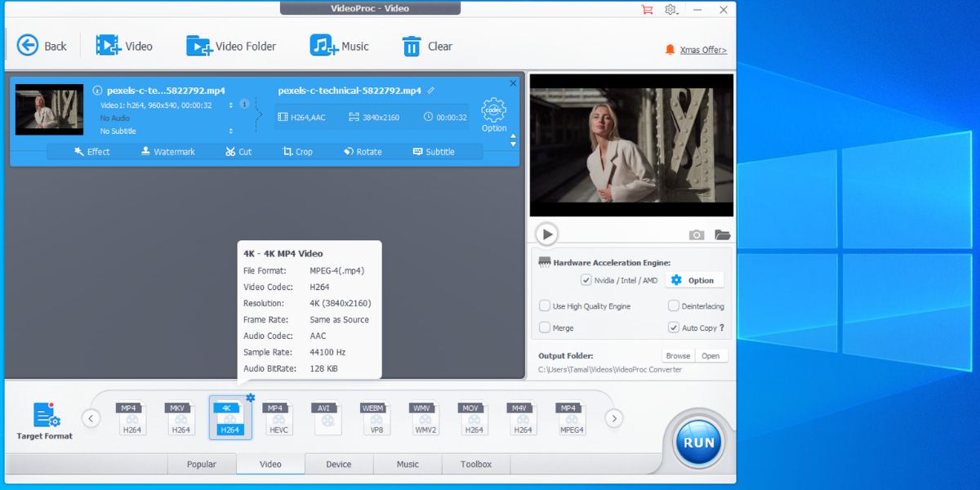Open the codec Option gear for the video
980x490 pixels.
(494, 115)
